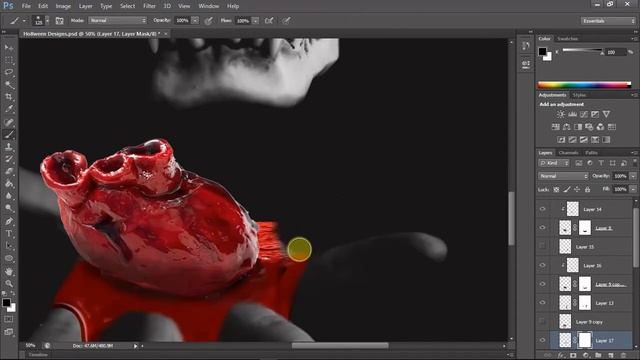Add a Curves adjustment

pos(584,114)
